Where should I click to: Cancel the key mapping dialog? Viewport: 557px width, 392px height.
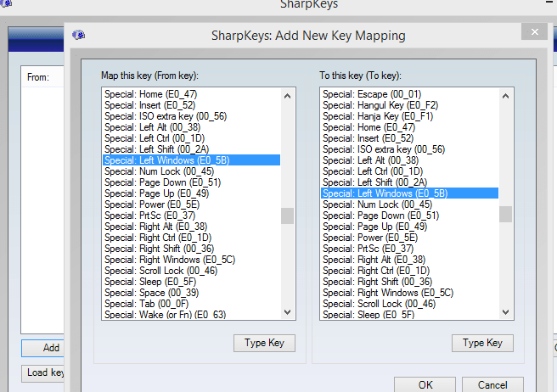[492, 385]
